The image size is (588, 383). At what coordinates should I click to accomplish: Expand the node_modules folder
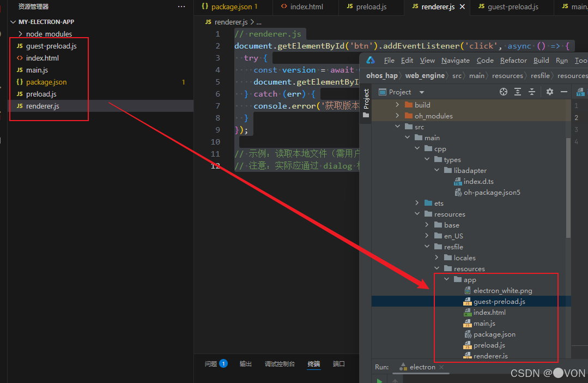20,34
